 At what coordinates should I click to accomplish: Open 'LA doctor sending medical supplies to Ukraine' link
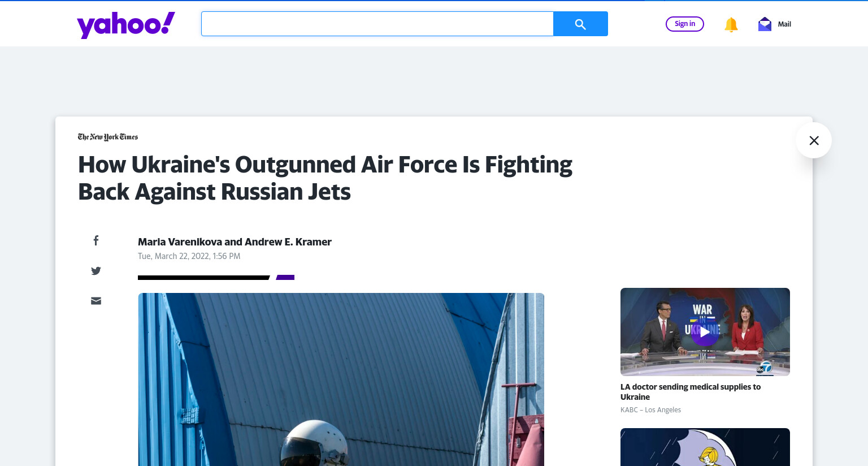(691, 392)
